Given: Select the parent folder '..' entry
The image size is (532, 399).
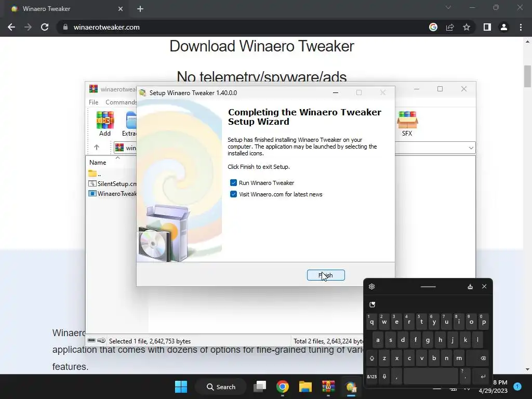Looking at the screenshot, I should pos(95,174).
